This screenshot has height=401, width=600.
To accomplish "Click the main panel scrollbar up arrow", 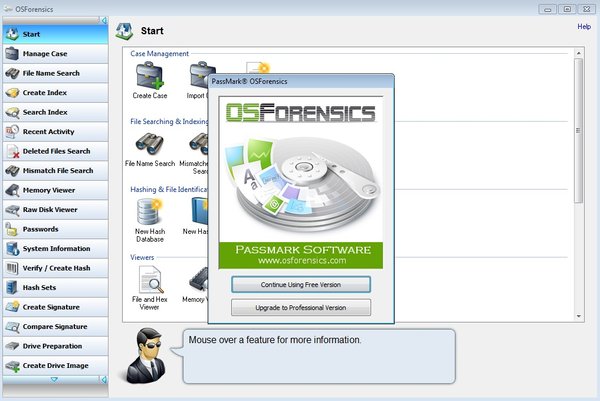I will click(x=579, y=53).
